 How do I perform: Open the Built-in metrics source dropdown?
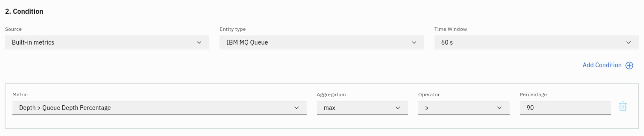[107, 42]
